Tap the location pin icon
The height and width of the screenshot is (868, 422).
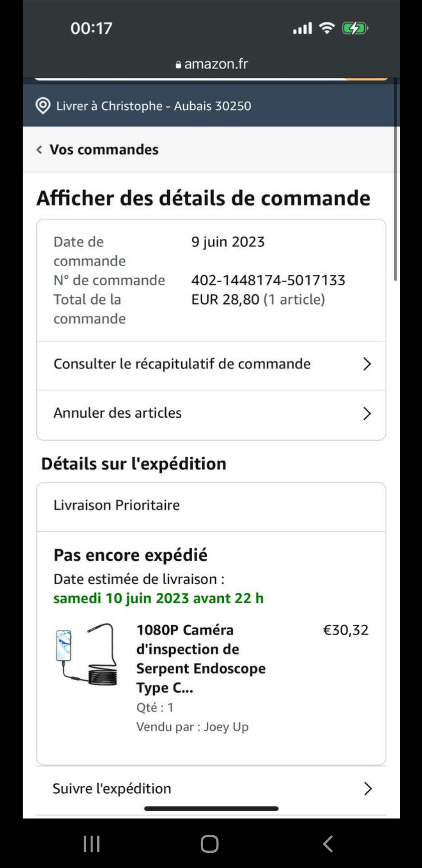43,106
